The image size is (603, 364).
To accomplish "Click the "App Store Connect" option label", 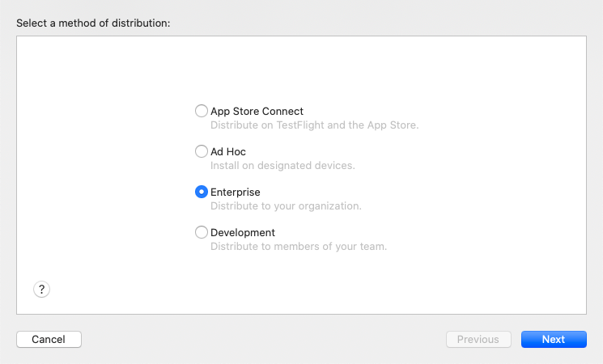I will (257, 111).
